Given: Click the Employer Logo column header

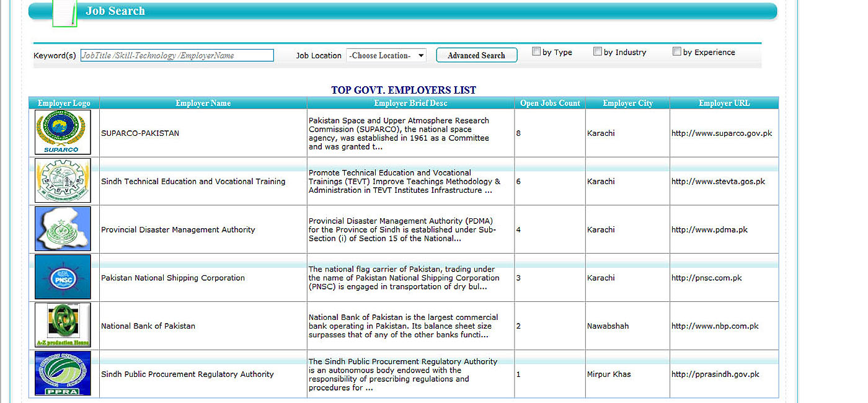Looking at the screenshot, I should [x=64, y=103].
